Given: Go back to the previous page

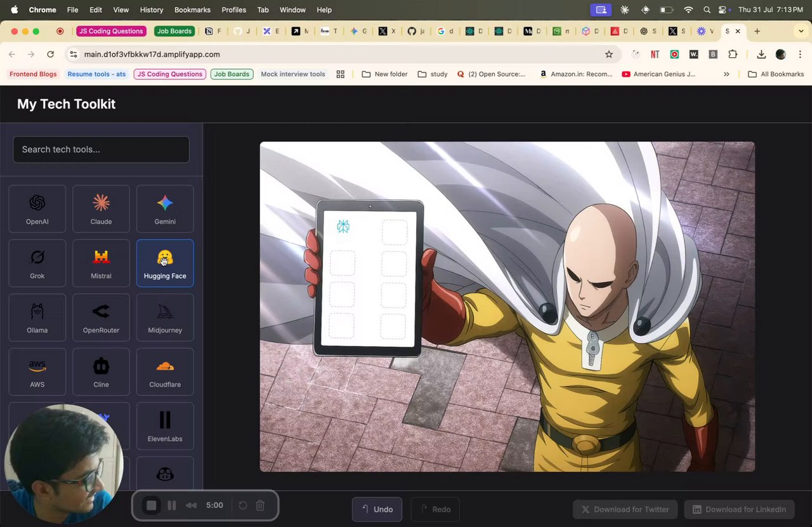Looking at the screenshot, I should (x=12, y=55).
